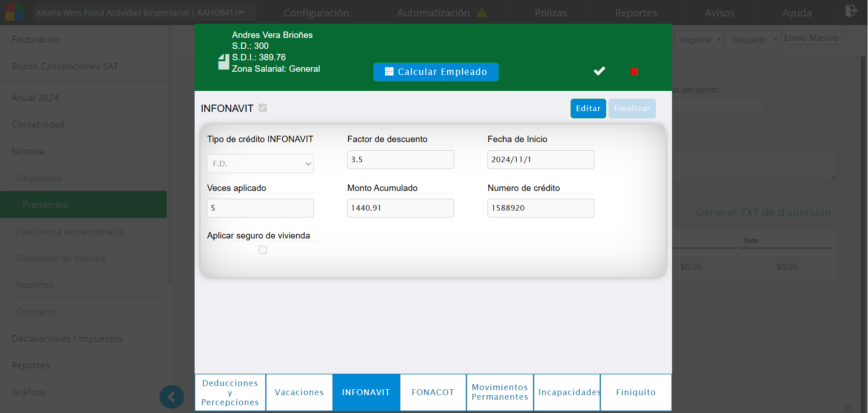Click the green checkmark confirm icon
This screenshot has width=868, height=413.
coord(599,71)
